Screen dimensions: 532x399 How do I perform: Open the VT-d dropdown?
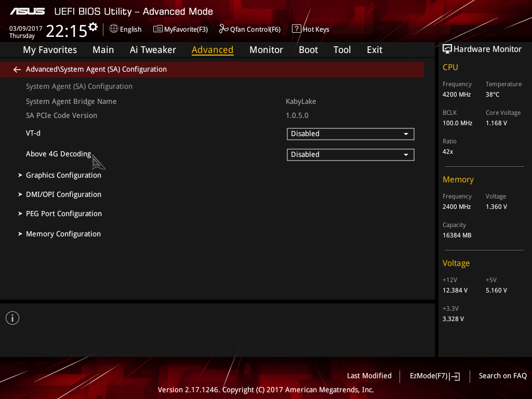351,134
